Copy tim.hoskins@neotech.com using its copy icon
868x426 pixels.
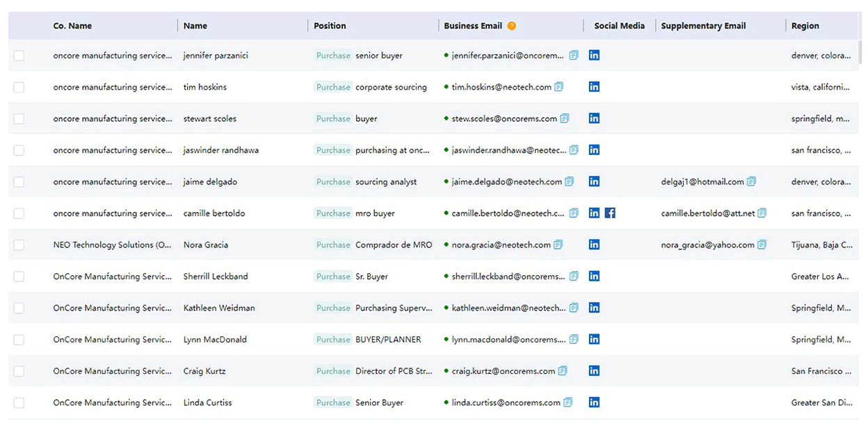tap(559, 87)
